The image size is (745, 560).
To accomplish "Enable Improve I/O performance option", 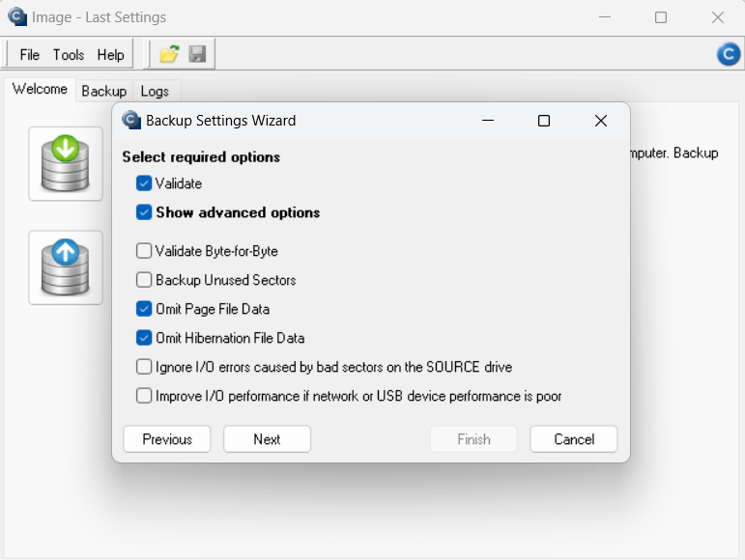I will (143, 395).
